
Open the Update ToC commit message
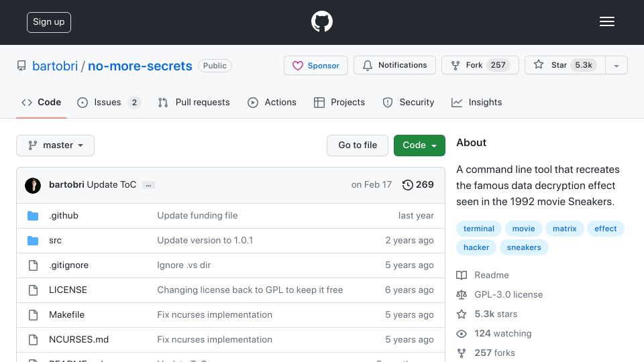(112, 185)
